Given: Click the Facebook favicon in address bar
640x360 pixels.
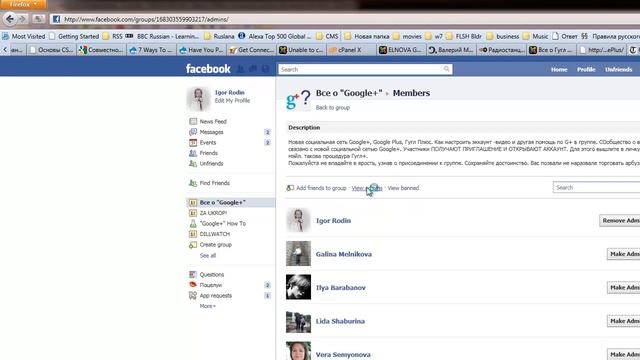Looking at the screenshot, I should tap(56, 19).
